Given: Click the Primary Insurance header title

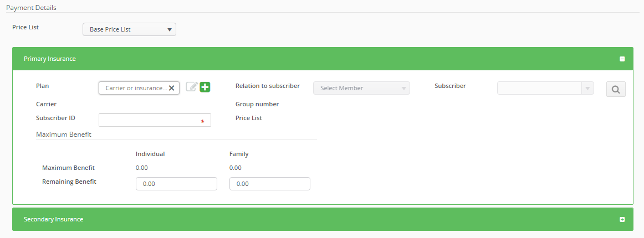Looking at the screenshot, I should click(50, 59).
